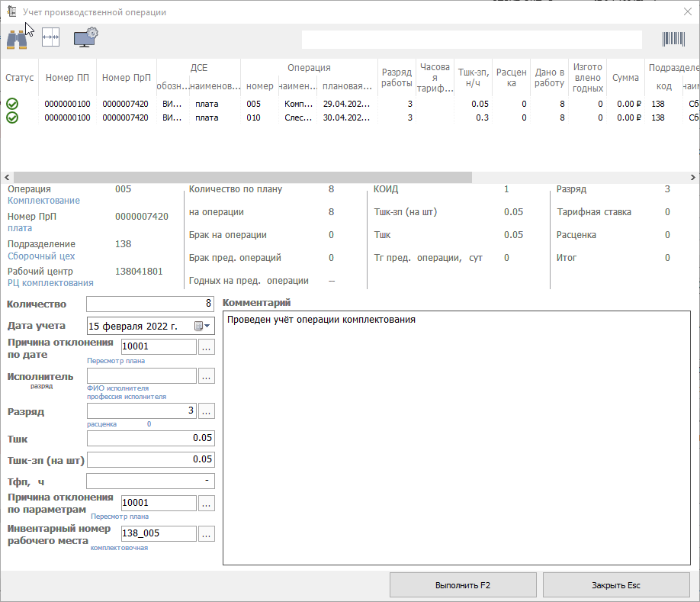Click the binoculars search icon
This screenshot has width=700, height=602.
[x=18, y=38]
